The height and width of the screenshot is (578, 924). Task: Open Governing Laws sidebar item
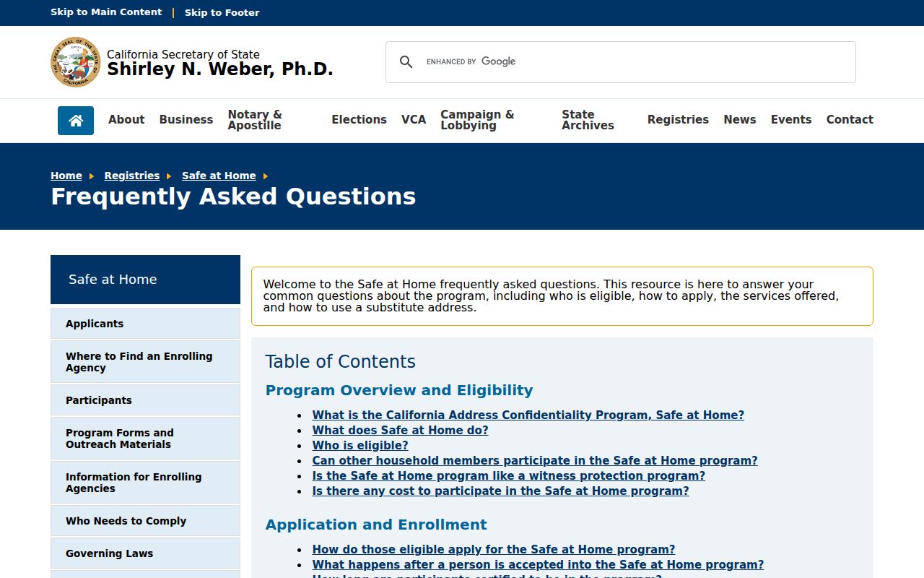(x=145, y=553)
